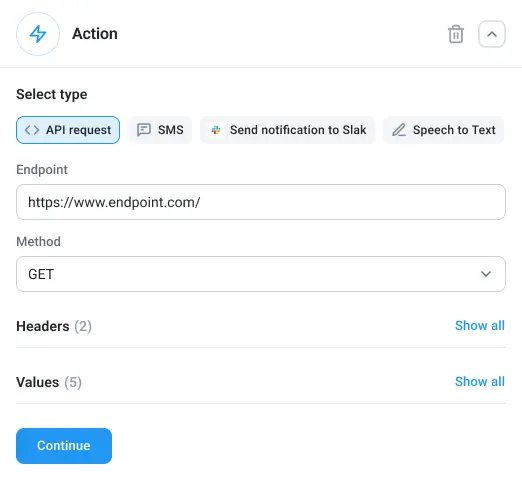Open the Method dropdown showing GET
The image size is (522, 480).
pyautogui.click(x=261, y=274)
